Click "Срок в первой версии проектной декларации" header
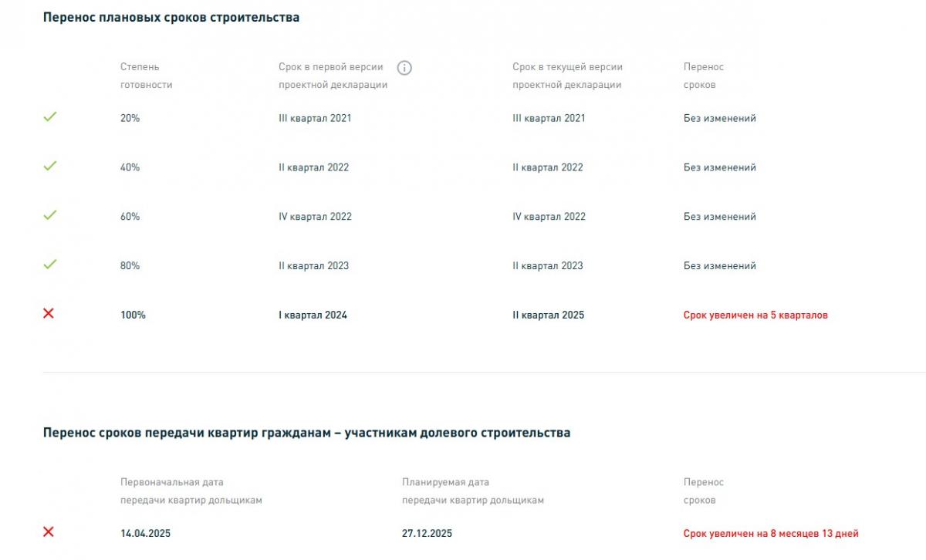 [333, 76]
